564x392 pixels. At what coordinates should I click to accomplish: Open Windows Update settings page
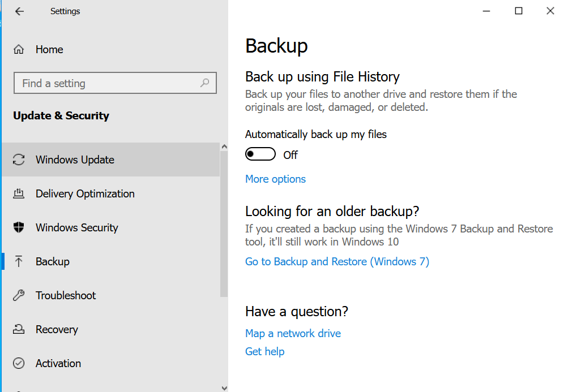(x=75, y=160)
